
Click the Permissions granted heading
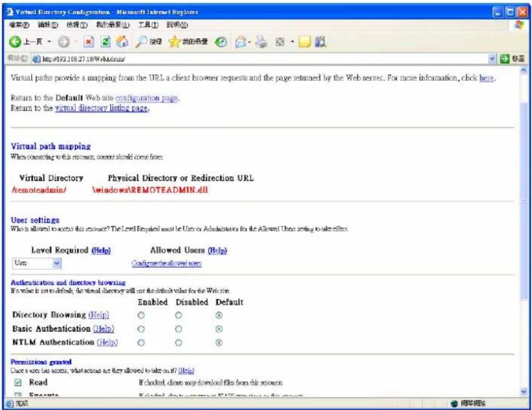pyautogui.click(x=41, y=362)
